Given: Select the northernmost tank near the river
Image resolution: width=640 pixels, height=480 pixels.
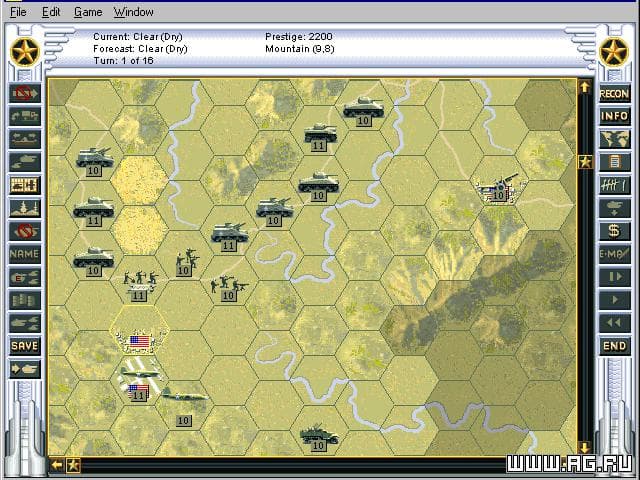Looking at the screenshot, I should coord(363,111).
